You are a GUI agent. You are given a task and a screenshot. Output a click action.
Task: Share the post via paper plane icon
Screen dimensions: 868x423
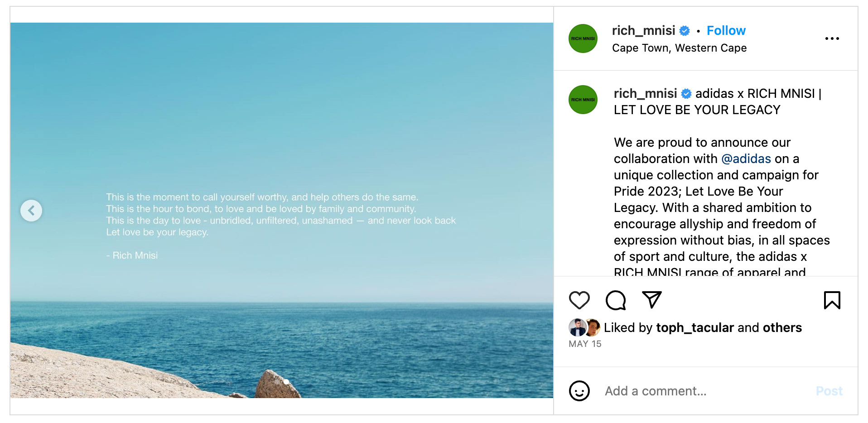coord(652,300)
